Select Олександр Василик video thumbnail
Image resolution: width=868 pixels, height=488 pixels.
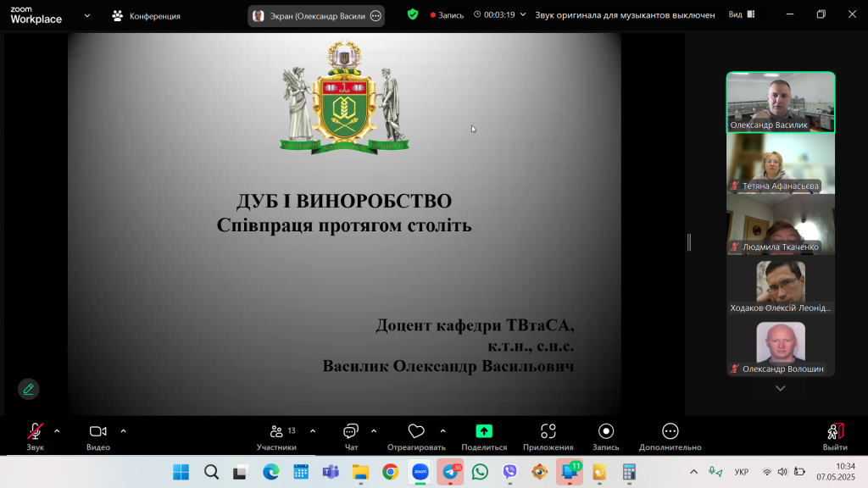click(781, 103)
